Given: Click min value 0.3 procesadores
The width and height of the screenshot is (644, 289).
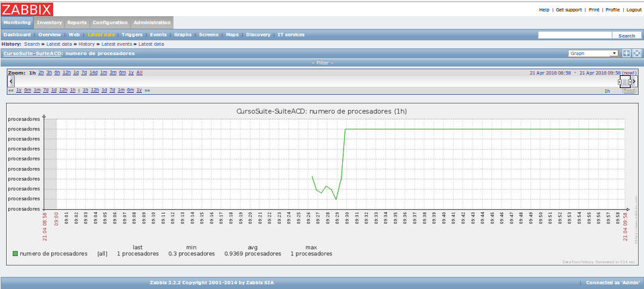Looking at the screenshot, I should point(192,254).
